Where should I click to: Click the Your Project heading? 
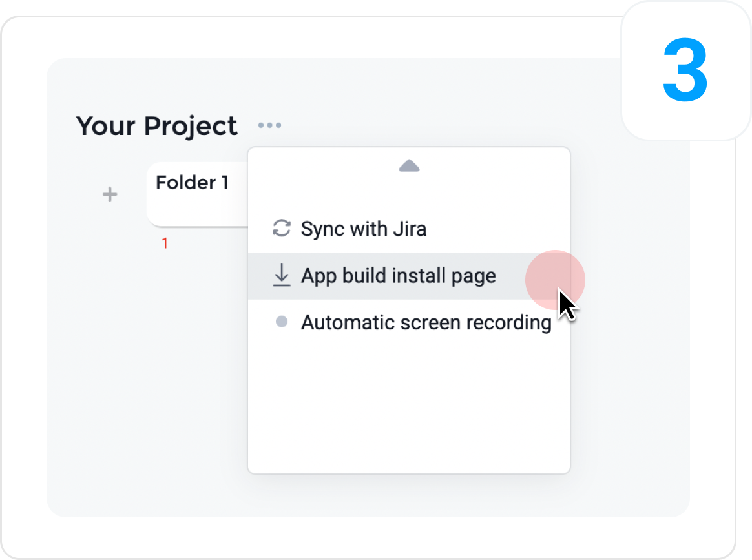(157, 125)
